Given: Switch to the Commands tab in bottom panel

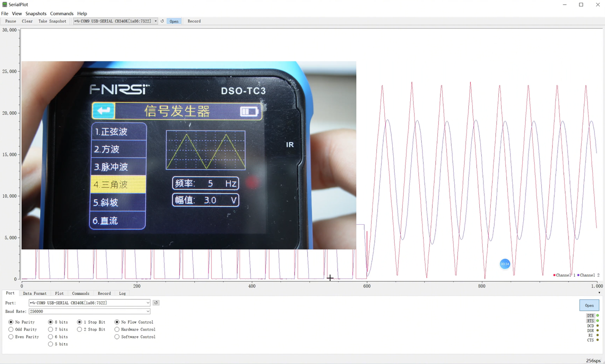Looking at the screenshot, I should click(x=81, y=293).
